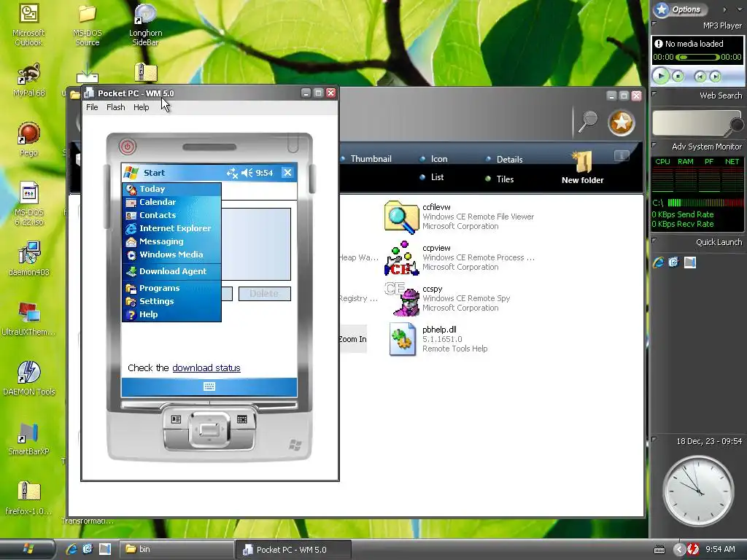747x560 pixels.
Task: Stop playback in MP3 Player
Action: point(678,76)
